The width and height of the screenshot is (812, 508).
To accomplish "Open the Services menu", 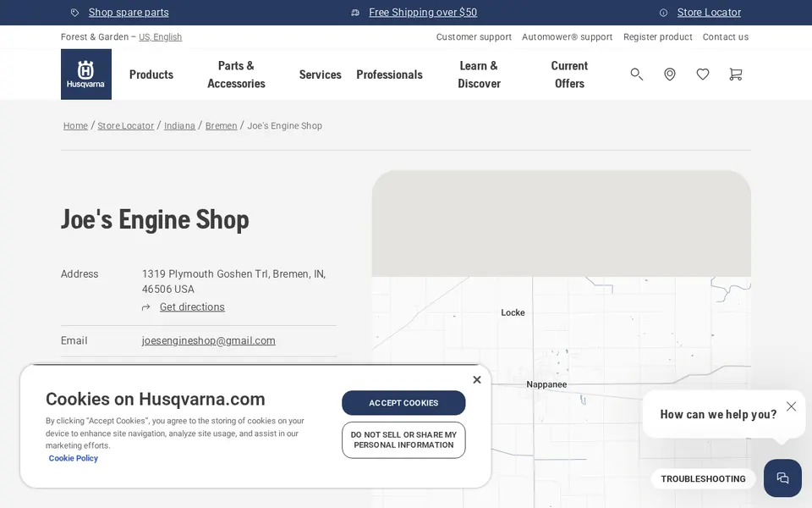I will click(x=320, y=75).
